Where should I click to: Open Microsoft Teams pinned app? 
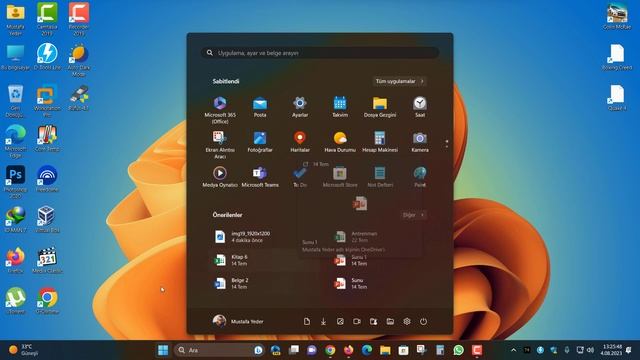(x=260, y=177)
